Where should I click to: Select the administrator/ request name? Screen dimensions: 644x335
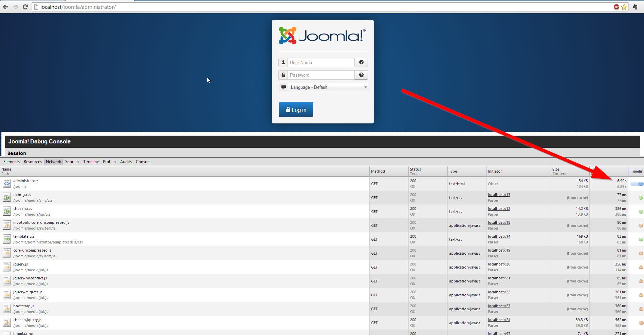[26, 181]
